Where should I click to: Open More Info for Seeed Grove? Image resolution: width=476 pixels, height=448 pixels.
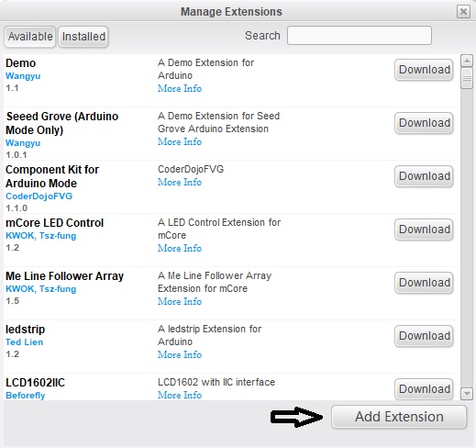pos(180,141)
